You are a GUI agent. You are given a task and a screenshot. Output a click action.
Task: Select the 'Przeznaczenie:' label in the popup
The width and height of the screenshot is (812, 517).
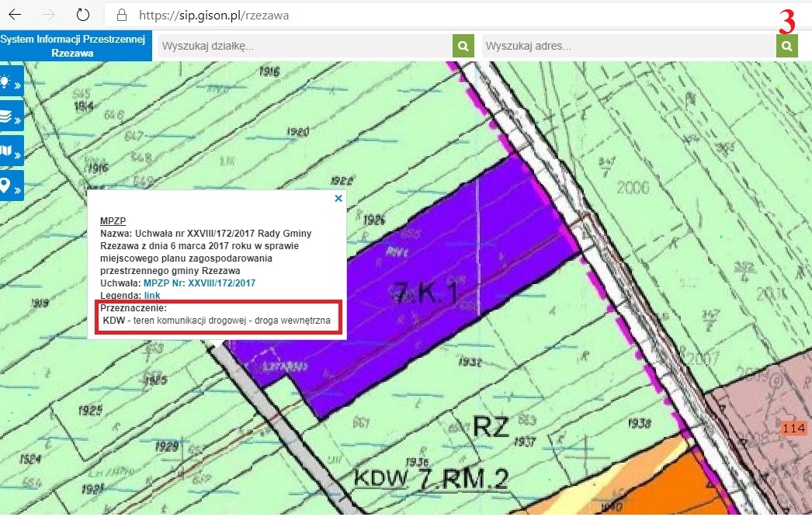[134, 307]
